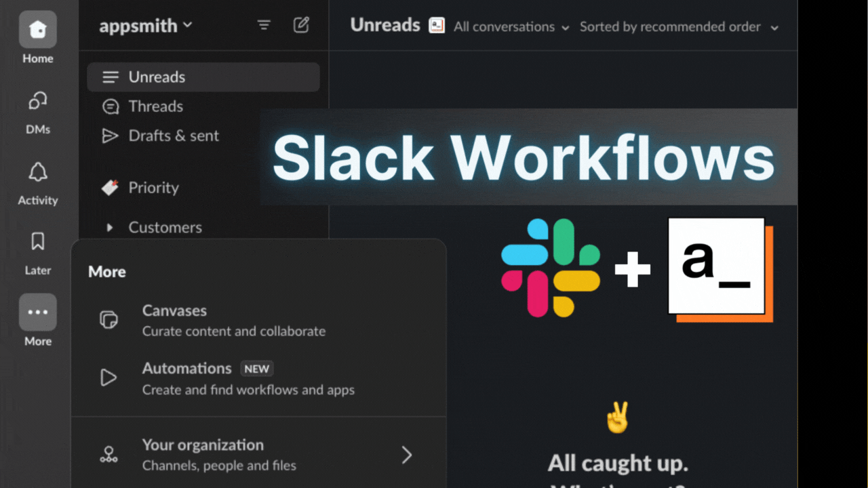Expand the Customers section

point(110,228)
